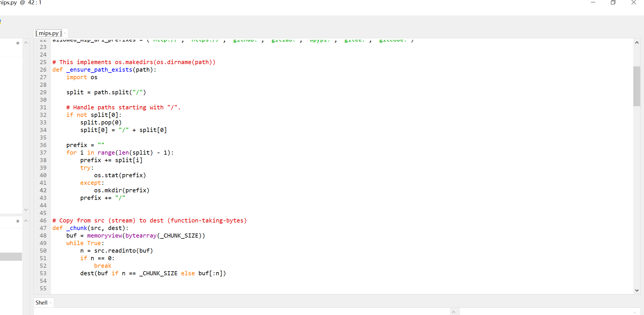Screen dimensions: 644x315
Task: Click small x at bottom-right of Shell
Action: pos(634,312)
